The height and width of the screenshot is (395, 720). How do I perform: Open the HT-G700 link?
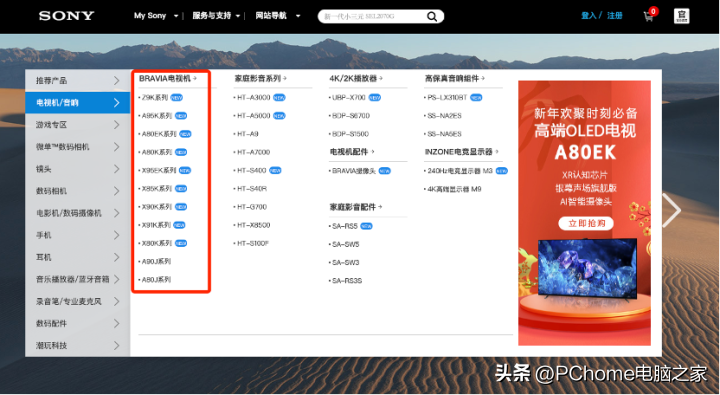(x=252, y=207)
